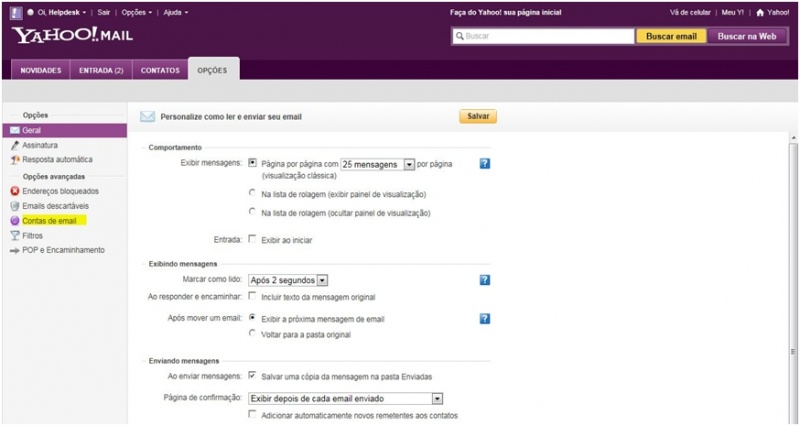Select Voltar para a pasta original

252,333
